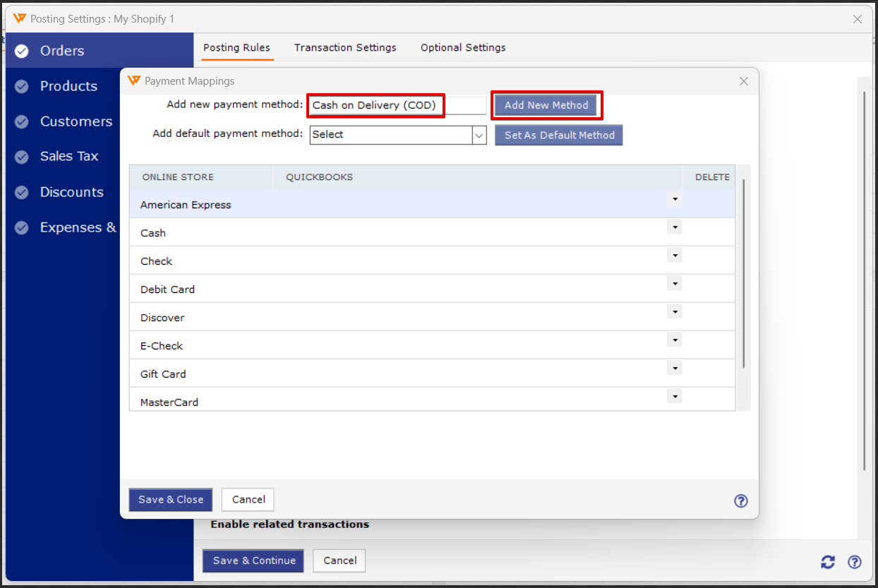Open the Products section in sidebar
Image resolution: width=878 pixels, height=588 pixels.
pyautogui.click(x=68, y=86)
